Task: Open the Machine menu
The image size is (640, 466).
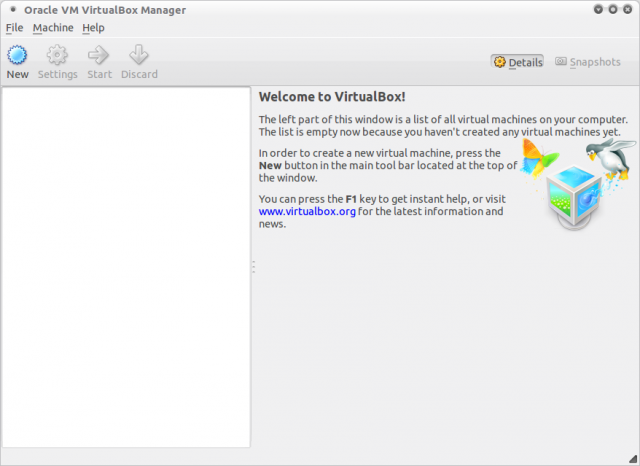Action: 52,28
